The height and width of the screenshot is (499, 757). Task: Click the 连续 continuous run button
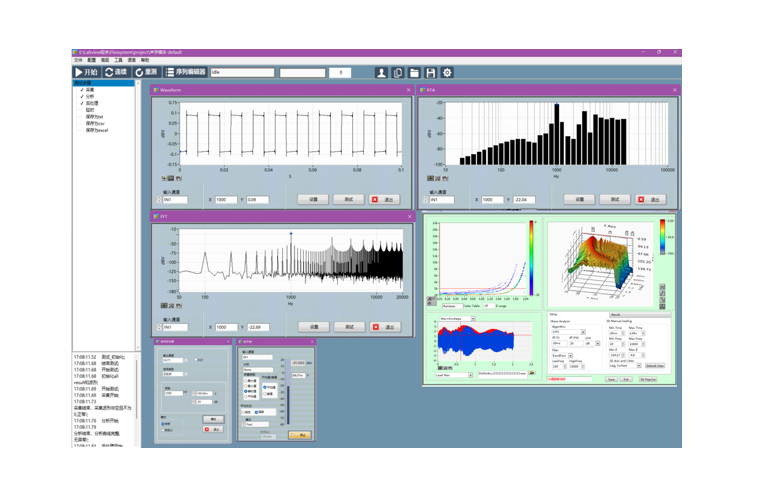point(116,73)
